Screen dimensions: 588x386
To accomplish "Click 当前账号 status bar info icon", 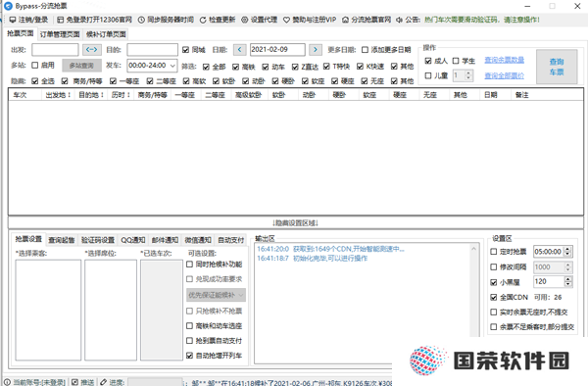I will (7, 382).
